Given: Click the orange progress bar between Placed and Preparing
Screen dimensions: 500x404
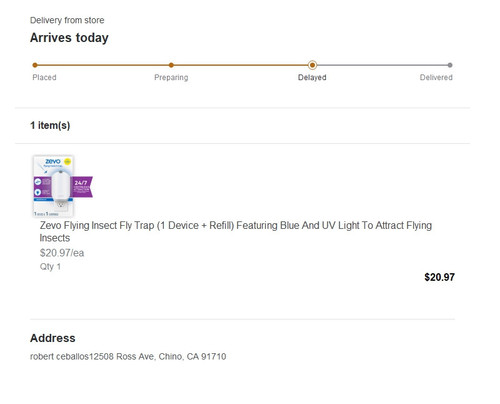Looking at the screenshot, I should coord(103,65).
